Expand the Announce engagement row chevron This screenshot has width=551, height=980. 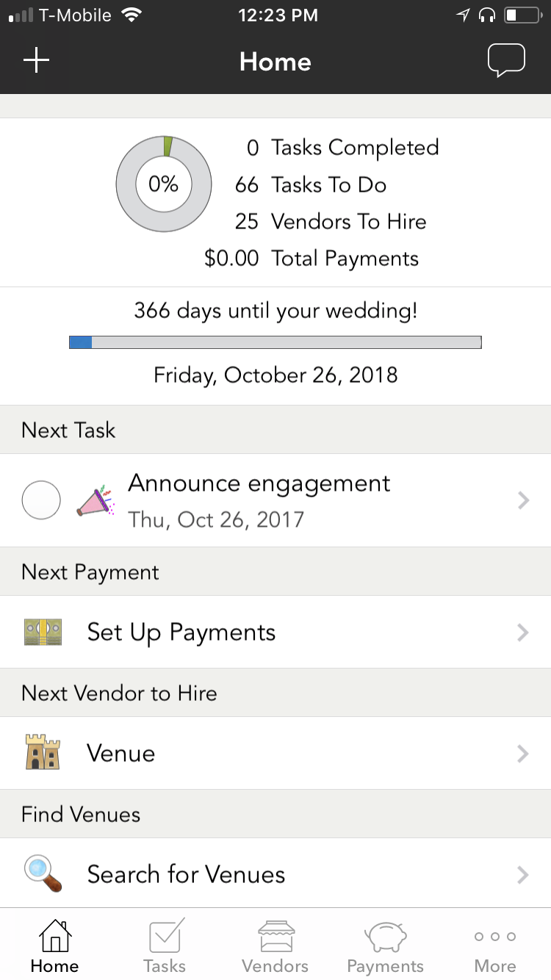[x=523, y=500]
